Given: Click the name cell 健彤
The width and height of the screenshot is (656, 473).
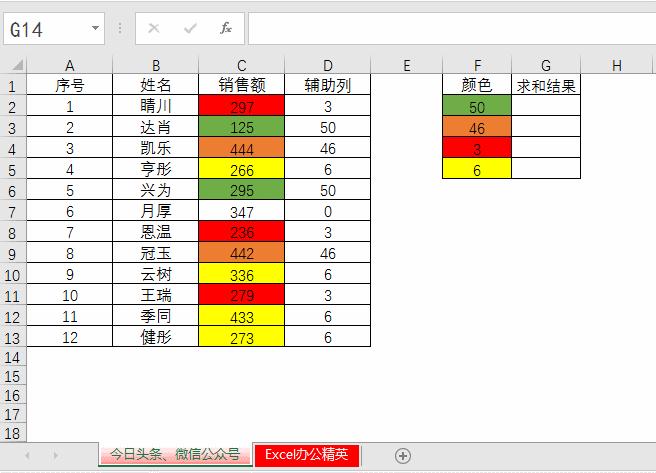Looking at the screenshot, I should coord(156,337).
